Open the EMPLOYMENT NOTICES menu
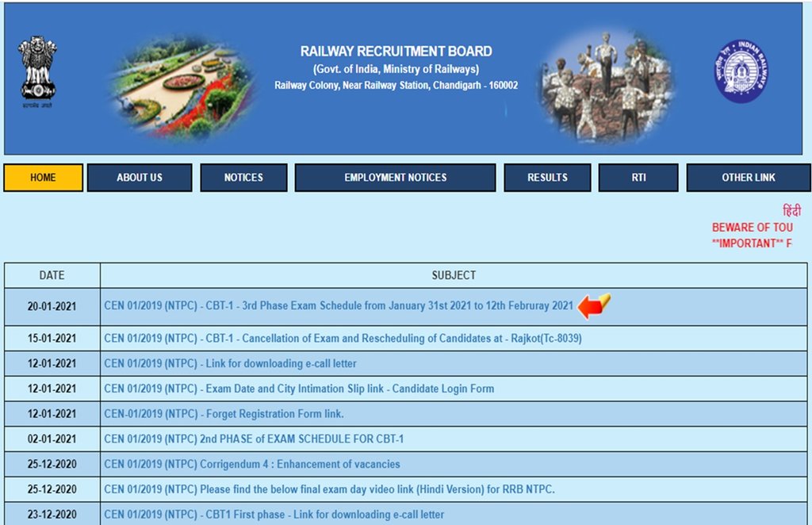 [395, 178]
